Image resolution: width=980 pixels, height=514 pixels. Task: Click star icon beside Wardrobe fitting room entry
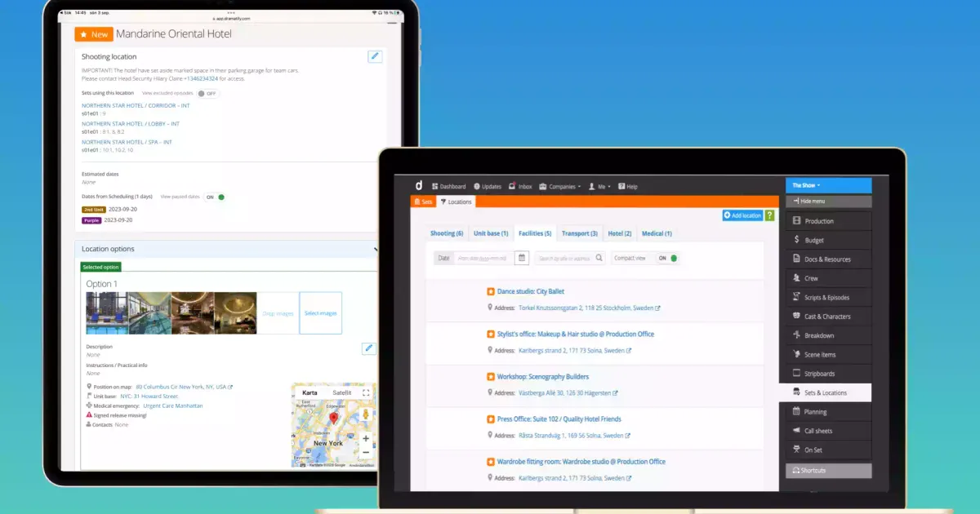point(490,462)
